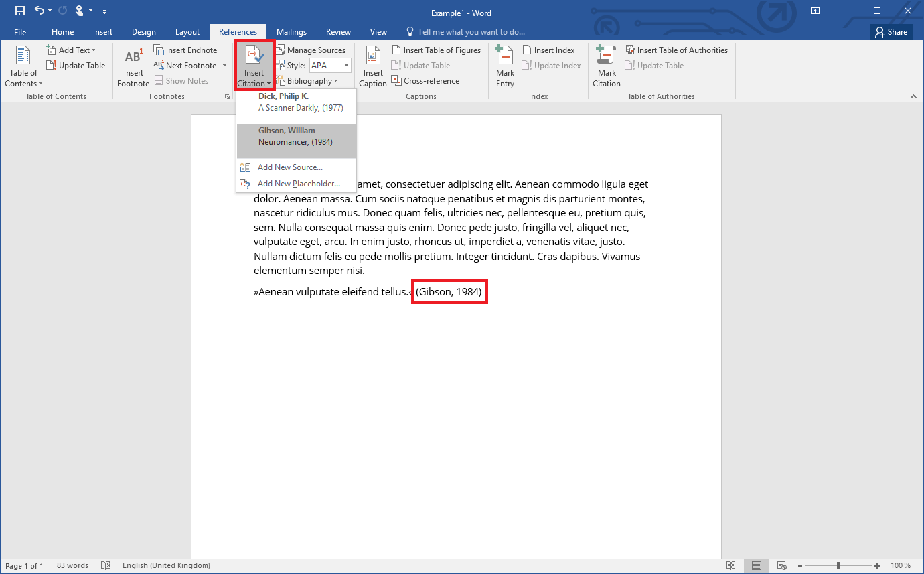Expand Customize Quick Access Toolbar dropdown
Screen dimensions: 924x574
click(x=104, y=11)
